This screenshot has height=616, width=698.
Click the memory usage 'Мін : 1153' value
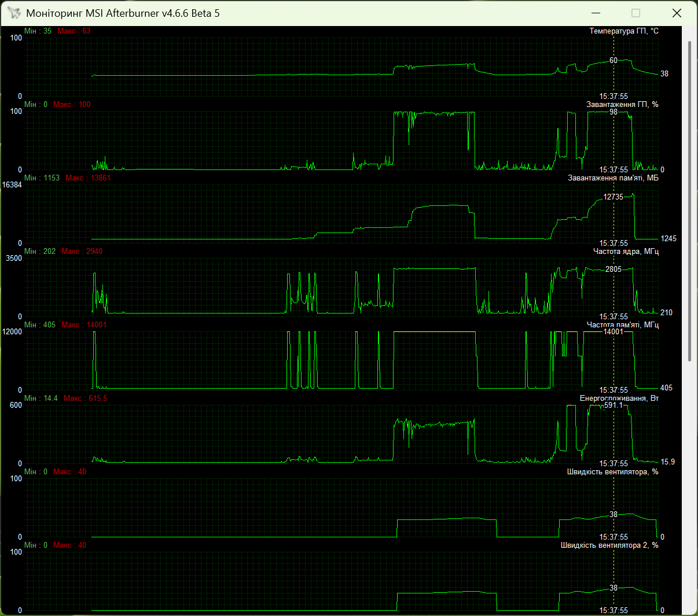coord(42,178)
